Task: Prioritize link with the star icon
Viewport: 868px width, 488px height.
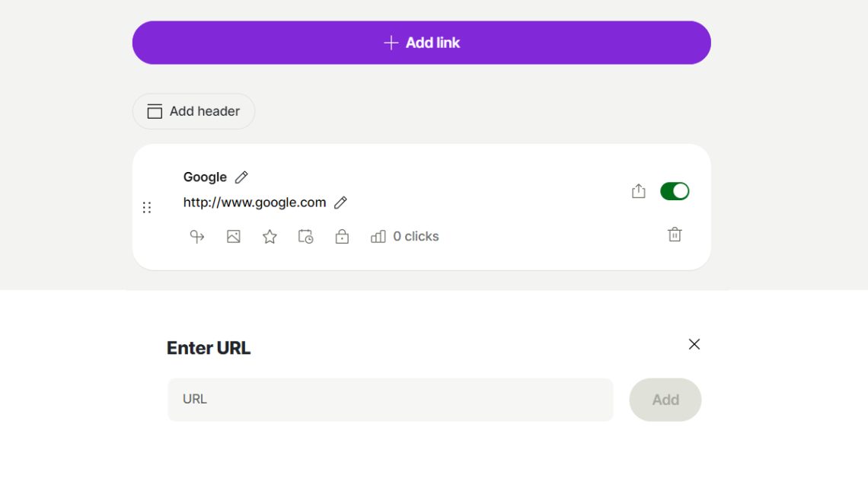Action: coord(270,237)
